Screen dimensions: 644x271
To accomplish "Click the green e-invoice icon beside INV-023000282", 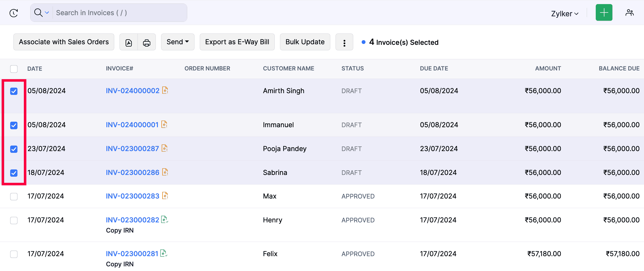I will pos(164,220).
